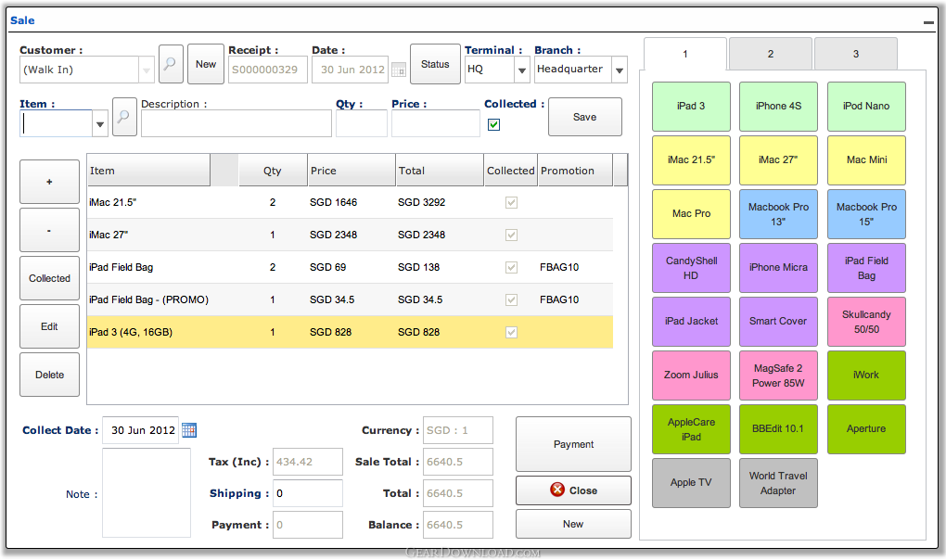Add iPad Field Bag product tile
The width and height of the screenshot is (946, 560).
[x=866, y=268]
